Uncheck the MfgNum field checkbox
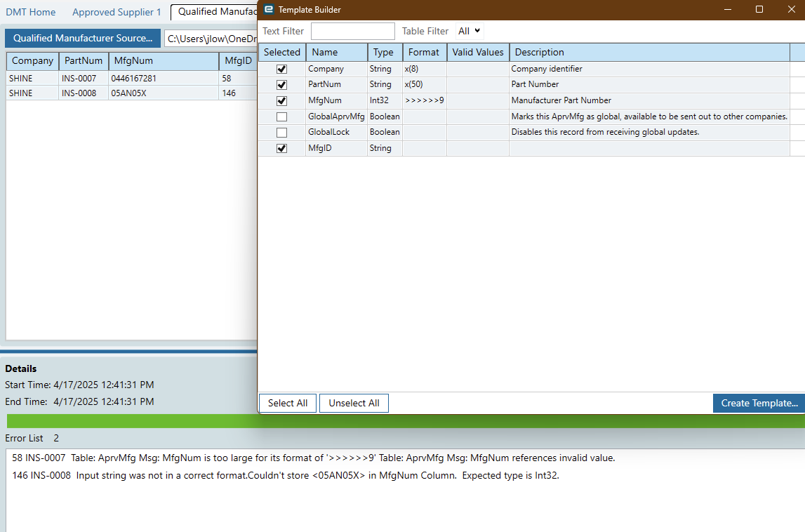The height and width of the screenshot is (532, 805). (x=281, y=100)
